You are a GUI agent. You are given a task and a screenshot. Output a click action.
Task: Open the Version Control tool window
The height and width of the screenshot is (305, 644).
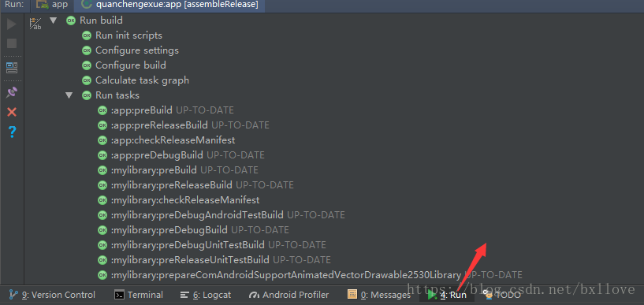pos(52,295)
